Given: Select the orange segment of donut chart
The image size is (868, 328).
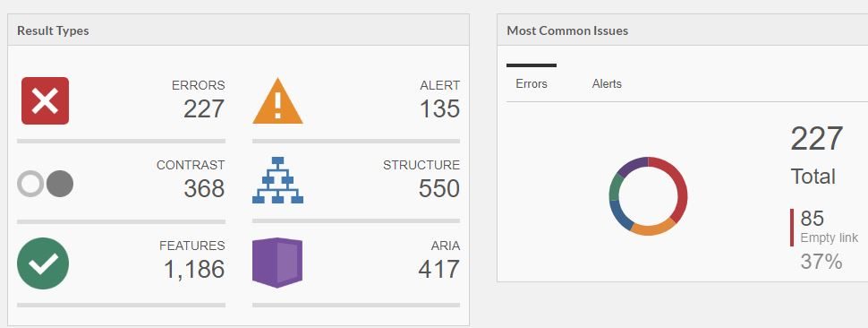Looking at the screenshot, I should pos(652,229).
